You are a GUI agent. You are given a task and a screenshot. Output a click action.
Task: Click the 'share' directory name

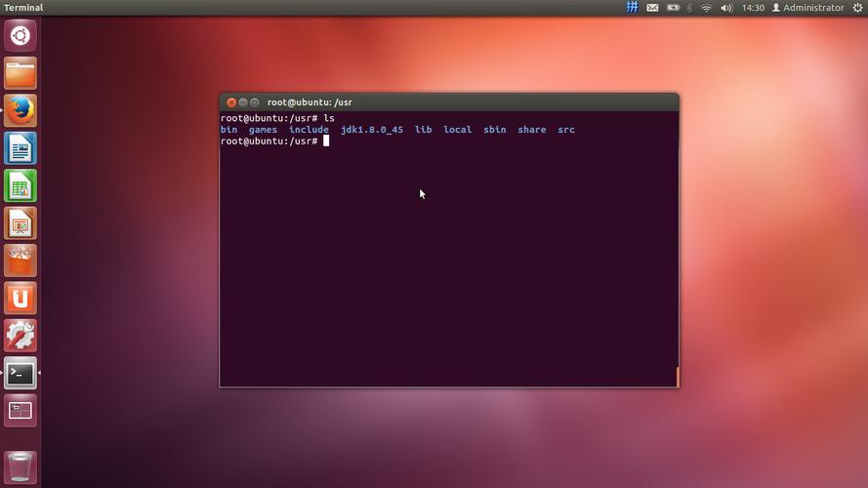(x=532, y=130)
